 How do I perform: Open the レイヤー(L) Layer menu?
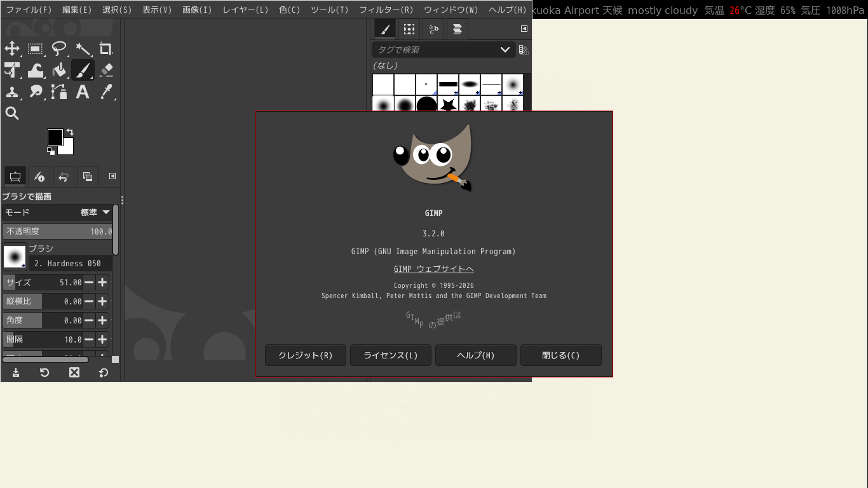click(245, 10)
